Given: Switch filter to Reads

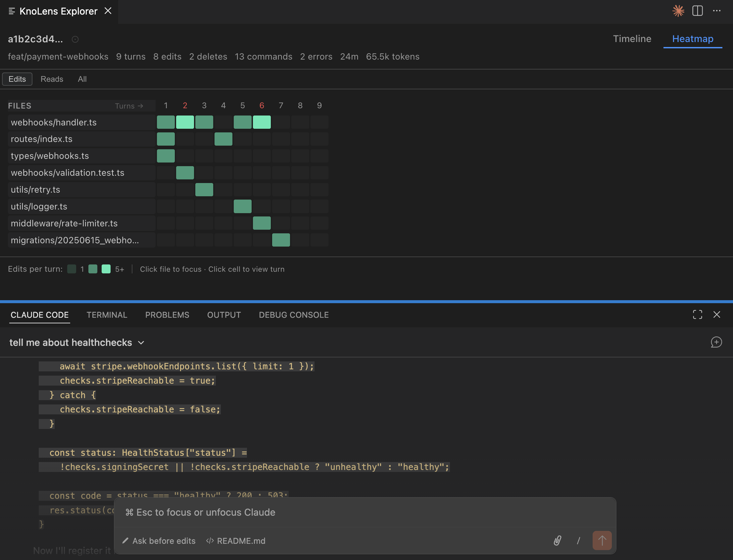Looking at the screenshot, I should click(52, 79).
